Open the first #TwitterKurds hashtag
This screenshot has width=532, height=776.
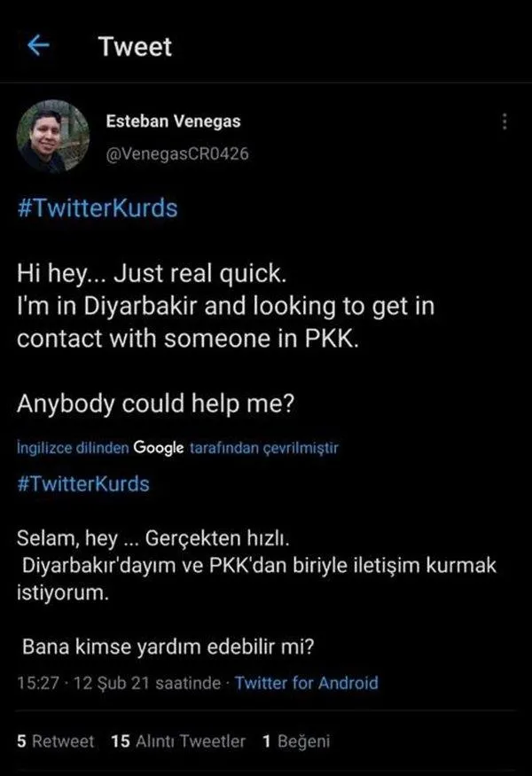pos(98,208)
